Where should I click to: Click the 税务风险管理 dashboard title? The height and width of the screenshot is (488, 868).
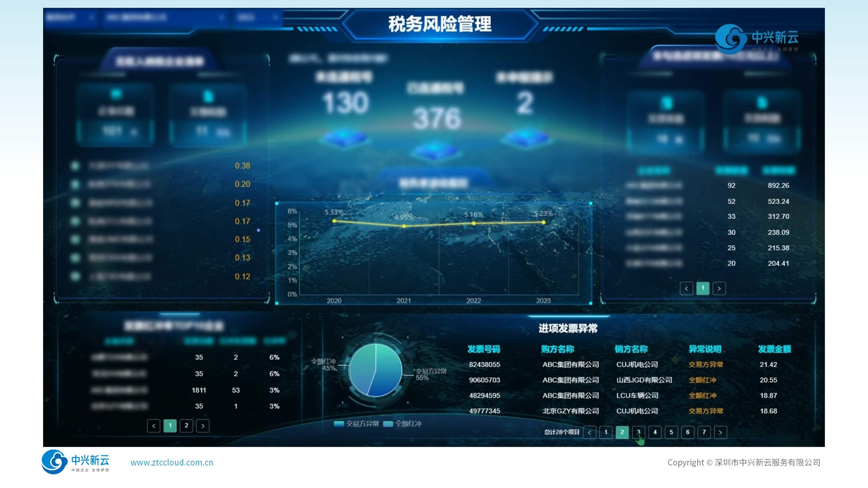point(440,24)
